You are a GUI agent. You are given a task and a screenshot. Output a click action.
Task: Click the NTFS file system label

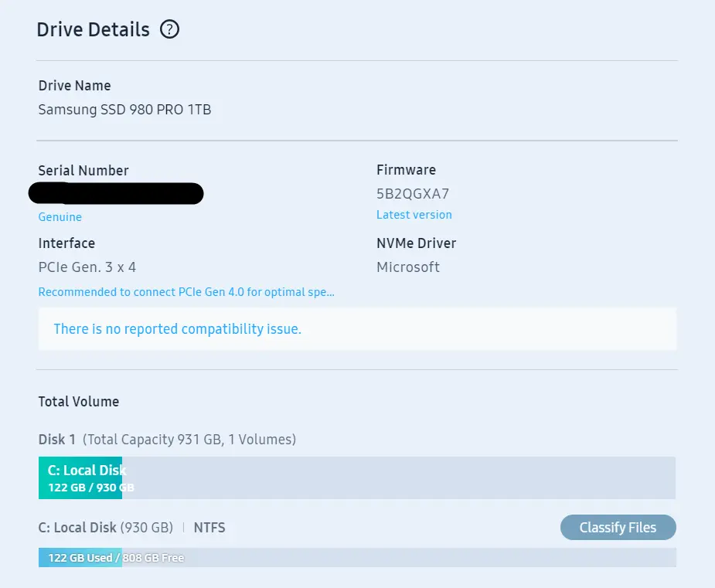click(209, 528)
